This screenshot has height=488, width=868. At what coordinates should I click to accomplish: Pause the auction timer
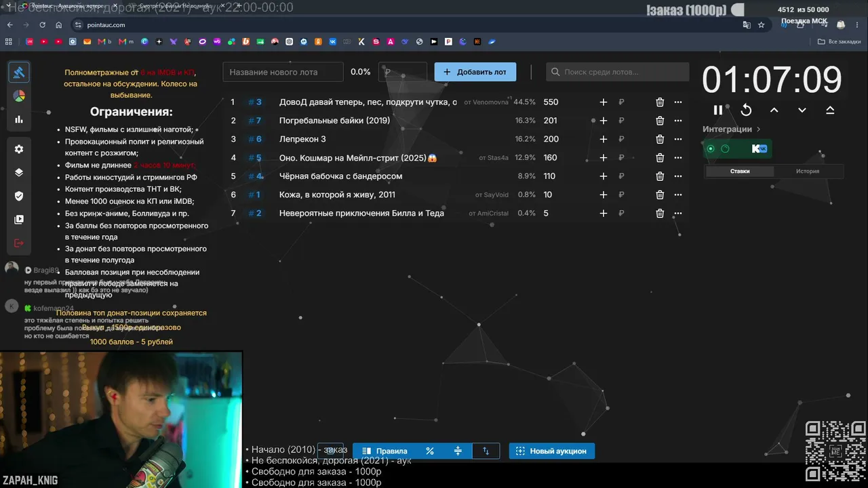pos(718,110)
